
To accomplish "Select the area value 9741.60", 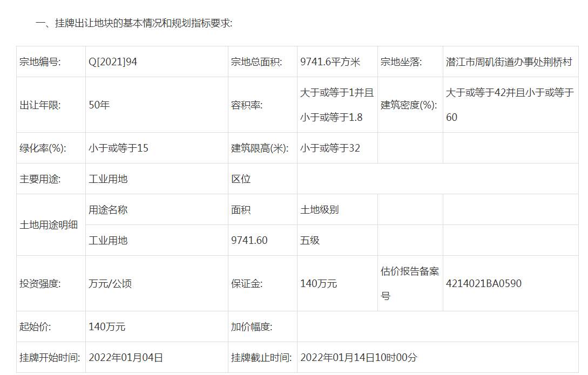I will click(249, 240).
